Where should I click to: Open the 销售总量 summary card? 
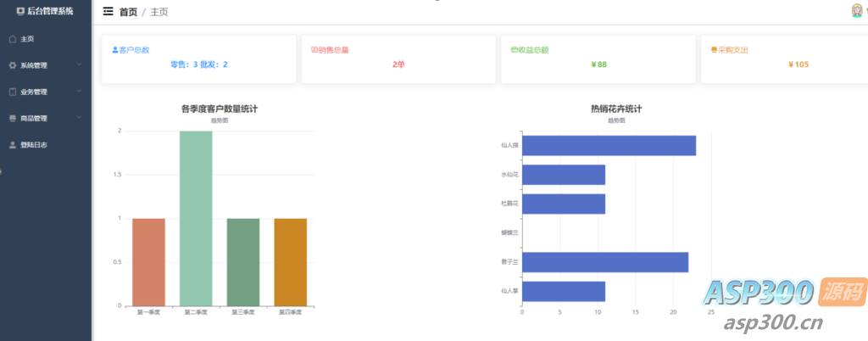click(x=398, y=59)
